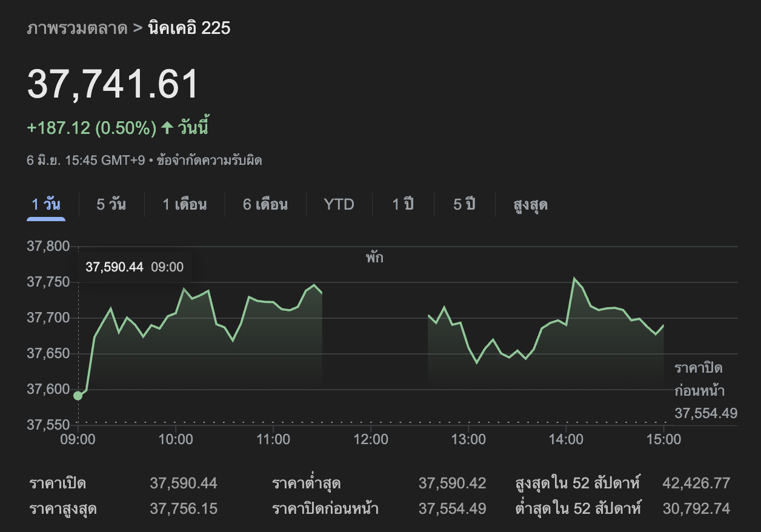Click the 12:00 time axis label
The image size is (761, 532).
[371, 439]
